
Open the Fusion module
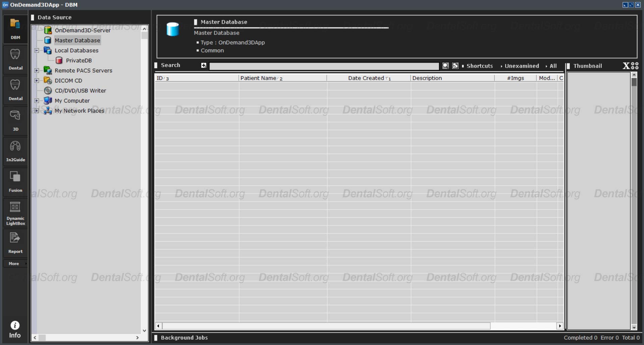tap(15, 181)
